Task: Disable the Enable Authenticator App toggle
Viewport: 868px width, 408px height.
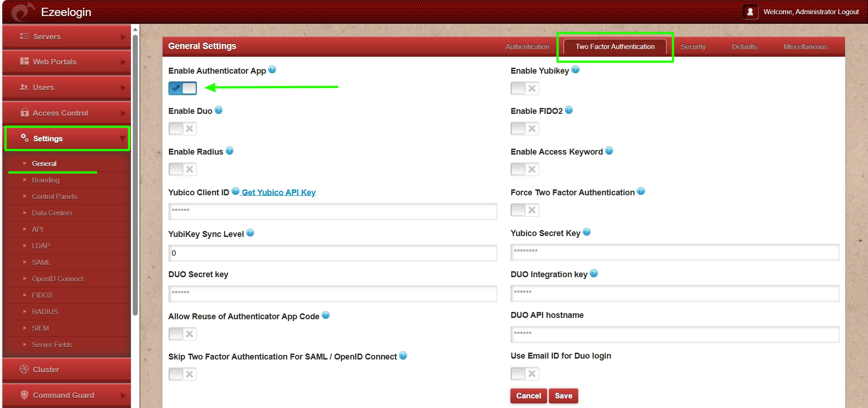Action: click(x=183, y=88)
